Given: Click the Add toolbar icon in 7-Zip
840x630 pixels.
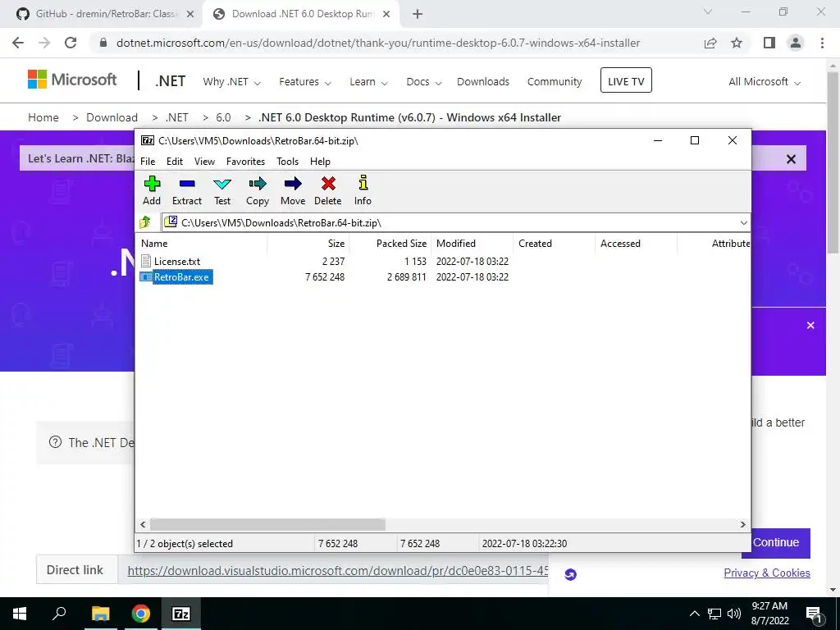Looking at the screenshot, I should (x=152, y=190).
